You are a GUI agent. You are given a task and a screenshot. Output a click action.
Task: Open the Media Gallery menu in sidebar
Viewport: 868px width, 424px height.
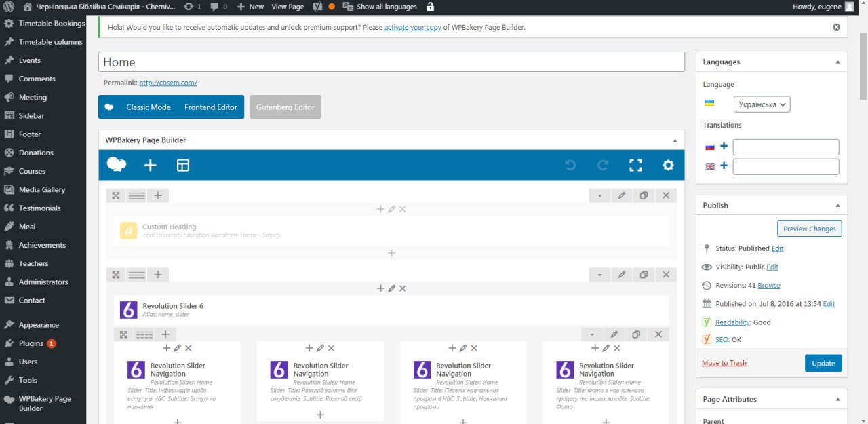pyautogui.click(x=43, y=189)
